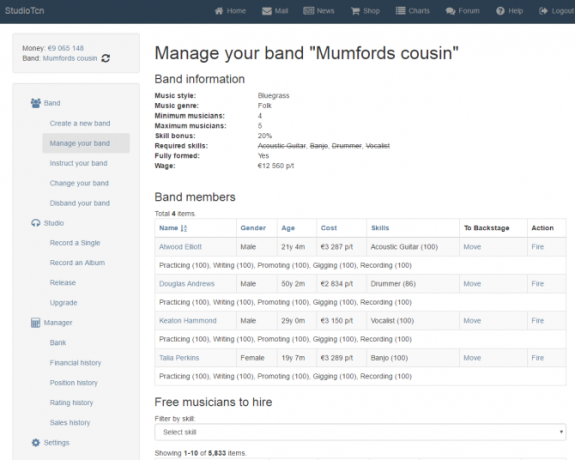Screen dimensions: 575x460
Task: Sort members by the Name sort icon
Action: pos(184,228)
